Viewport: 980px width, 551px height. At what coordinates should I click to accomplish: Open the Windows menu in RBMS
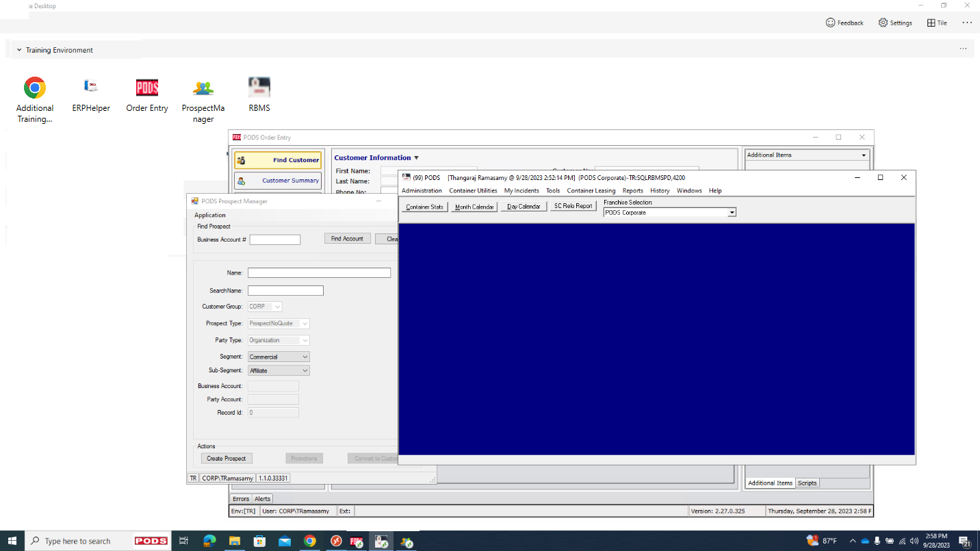tap(689, 190)
